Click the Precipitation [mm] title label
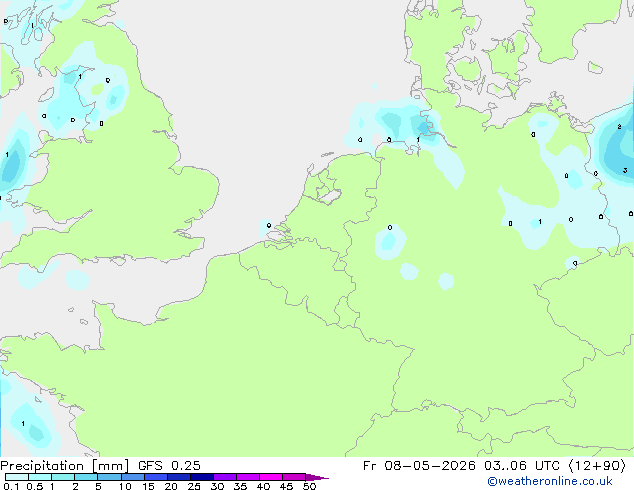The image size is (634, 490). coord(65,466)
